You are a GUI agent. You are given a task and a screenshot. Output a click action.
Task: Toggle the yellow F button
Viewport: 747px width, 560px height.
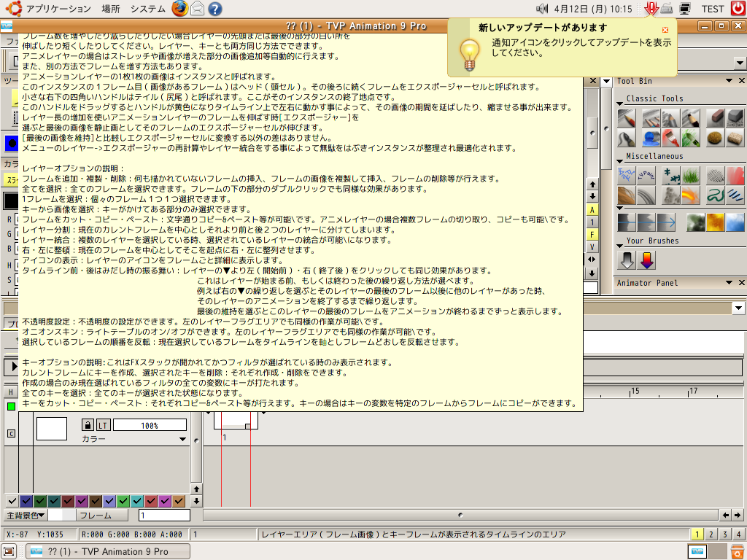(592, 234)
